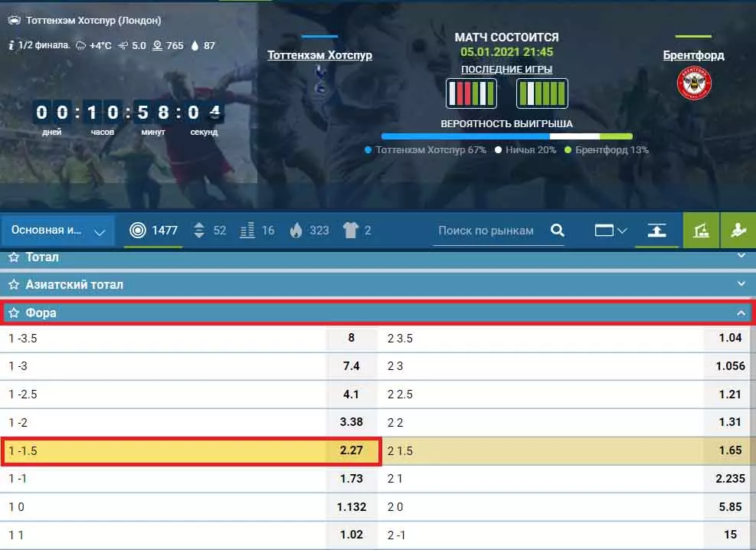Expand the Азиатский тотал section chevron
This screenshot has height=550, width=756.
click(x=741, y=284)
